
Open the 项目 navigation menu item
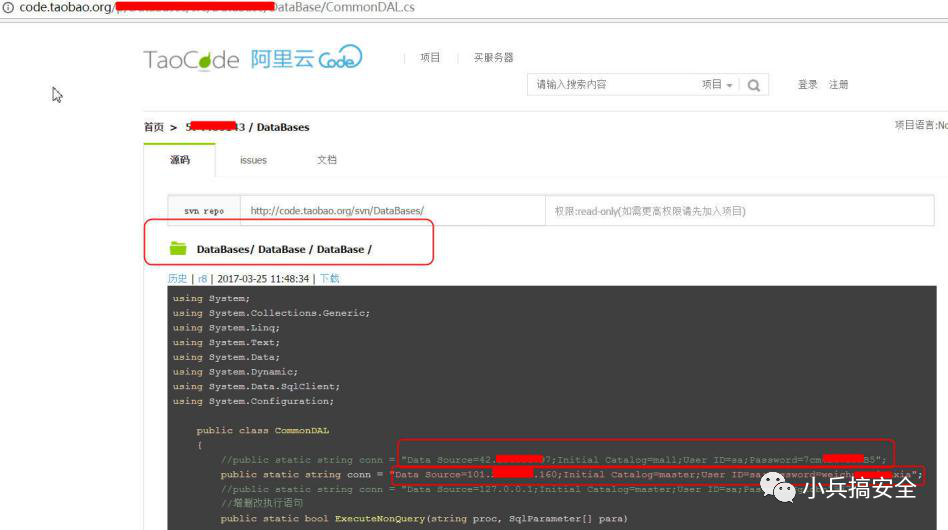[x=430, y=57]
